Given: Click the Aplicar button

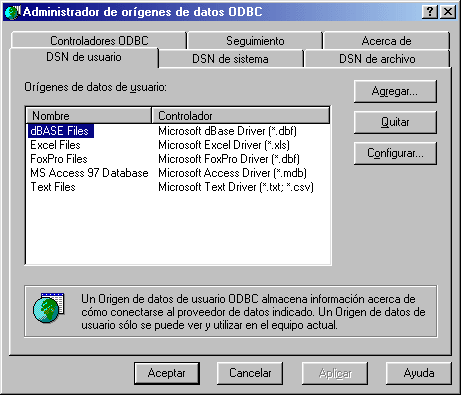Looking at the screenshot, I should coord(335,373).
